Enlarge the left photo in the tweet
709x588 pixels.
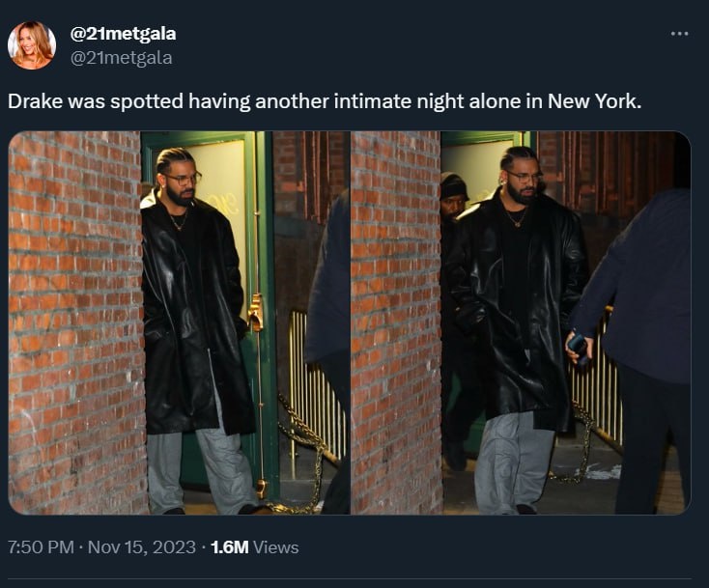point(179,322)
